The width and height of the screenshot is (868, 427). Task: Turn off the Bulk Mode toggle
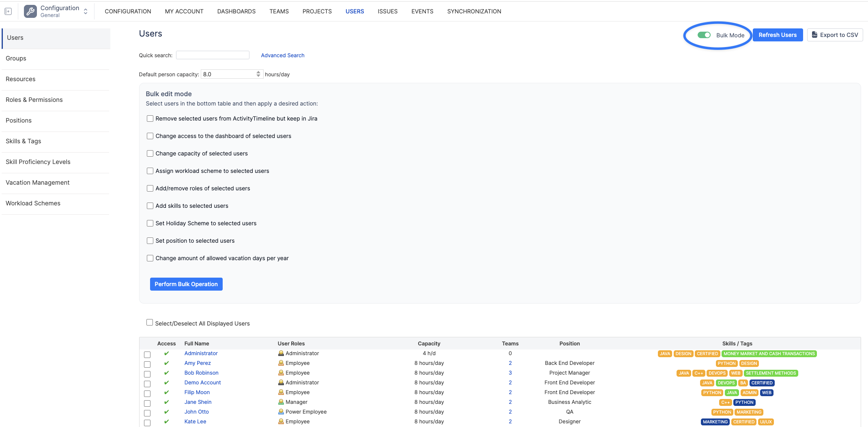704,35
